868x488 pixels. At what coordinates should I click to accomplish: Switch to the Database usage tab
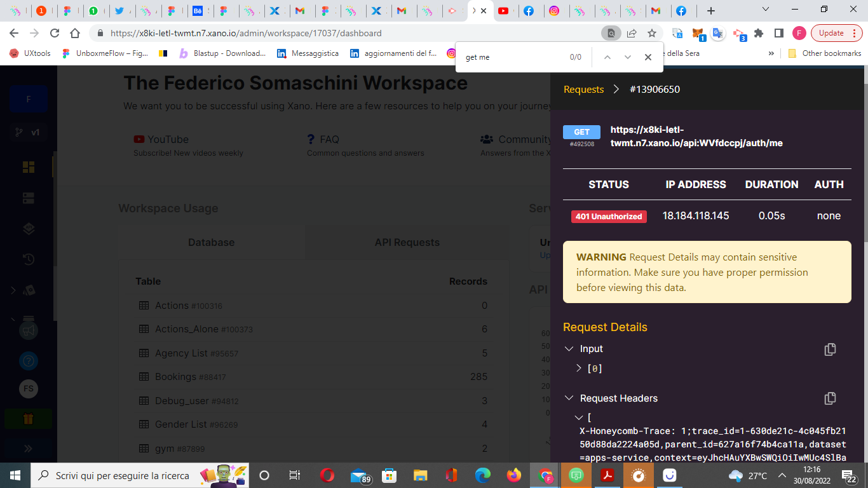pos(212,243)
